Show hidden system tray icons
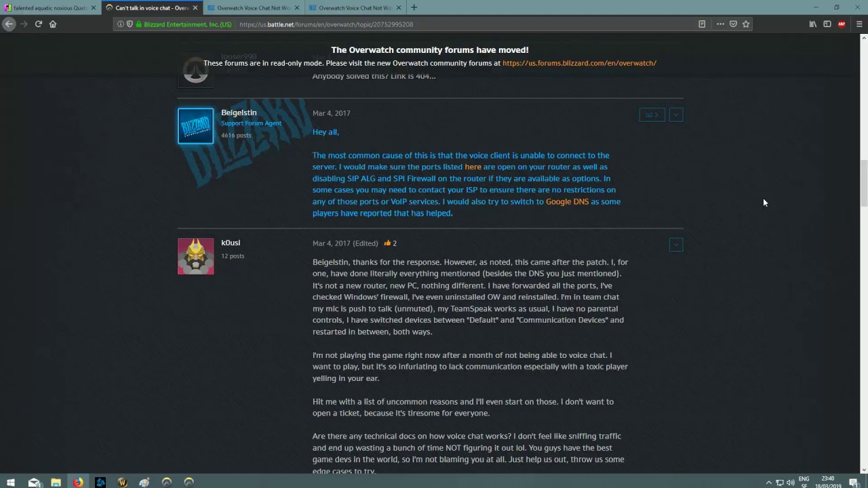 pyautogui.click(x=768, y=483)
